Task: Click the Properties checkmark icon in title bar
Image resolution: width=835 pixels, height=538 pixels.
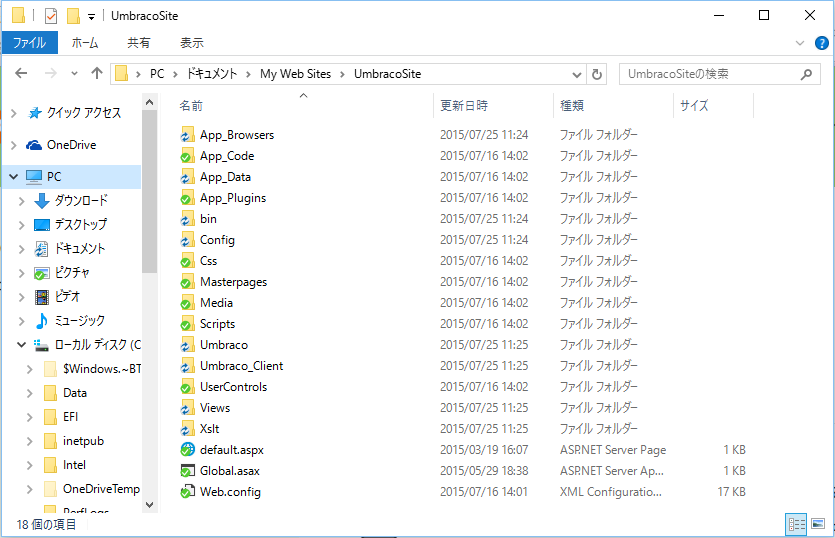Action: pos(51,16)
